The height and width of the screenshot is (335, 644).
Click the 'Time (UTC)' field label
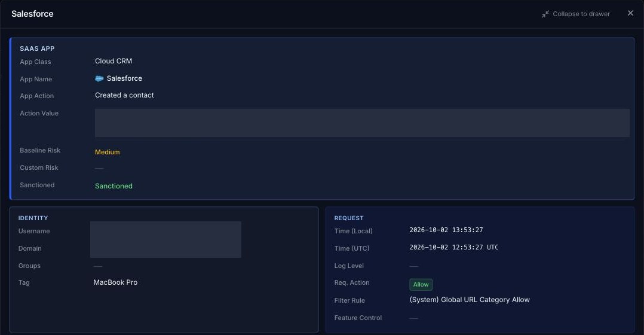point(351,248)
